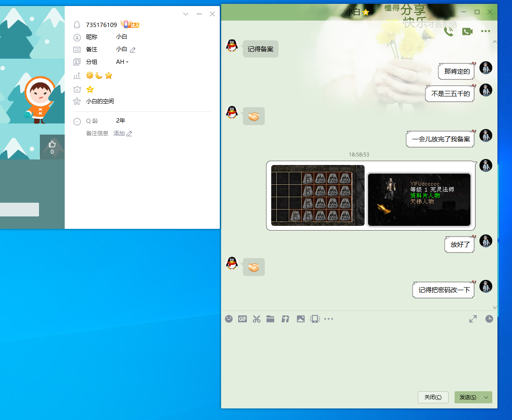This screenshot has width=512, height=420.
Task: Send a window shake nudge
Action: (315, 319)
